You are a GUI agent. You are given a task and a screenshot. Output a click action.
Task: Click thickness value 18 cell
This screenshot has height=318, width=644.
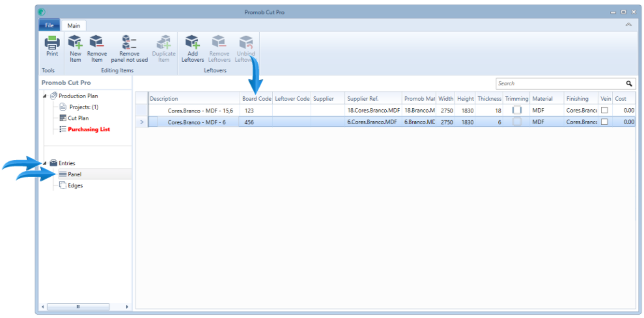(489, 111)
